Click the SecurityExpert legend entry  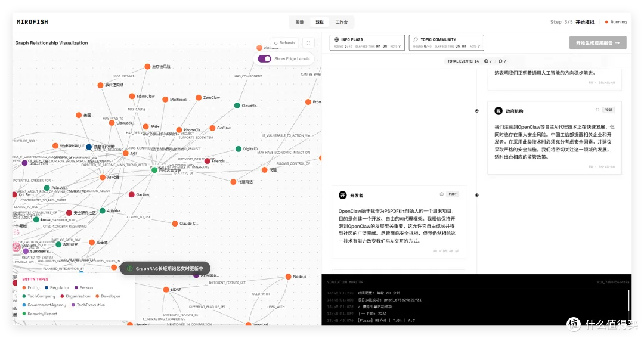40,314
